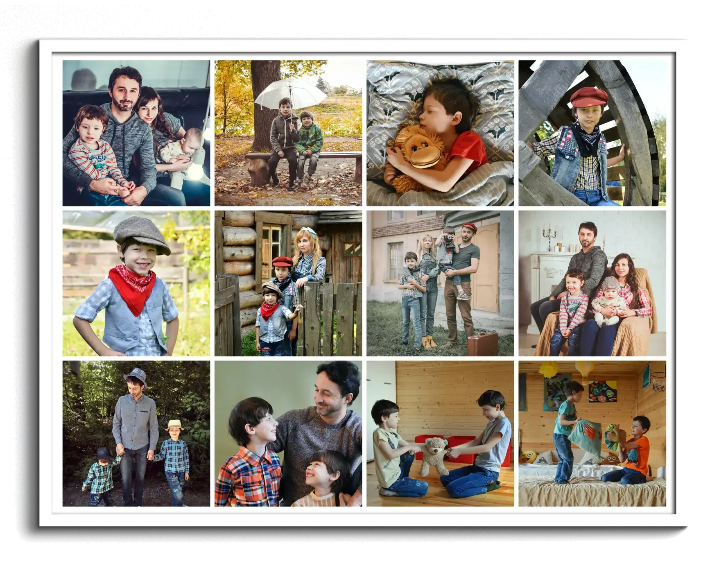Open the family photo on black couch
The image size is (728, 566).
pos(136,133)
